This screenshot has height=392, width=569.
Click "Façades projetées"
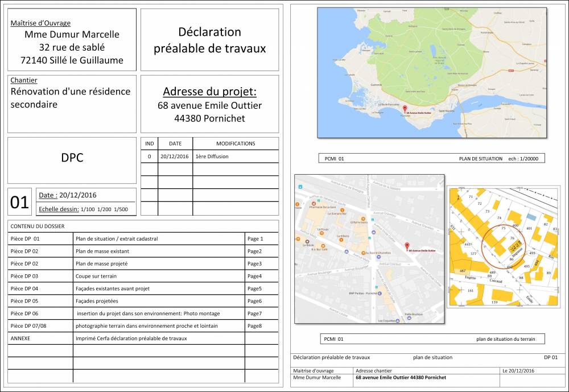click(x=97, y=301)
